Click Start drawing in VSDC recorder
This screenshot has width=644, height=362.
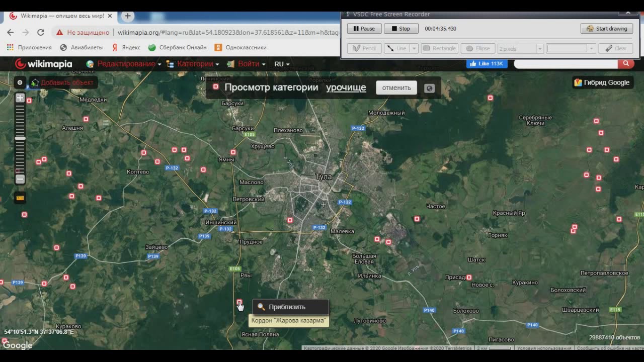(x=607, y=29)
